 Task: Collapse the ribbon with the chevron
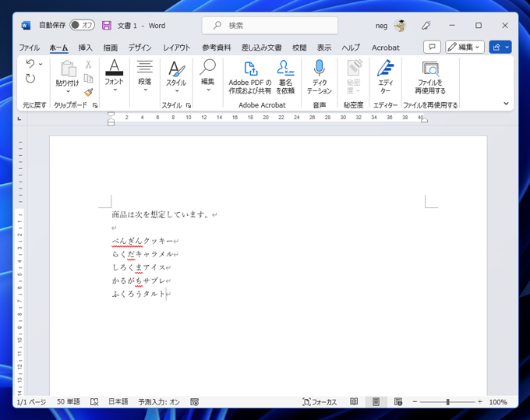[506, 104]
